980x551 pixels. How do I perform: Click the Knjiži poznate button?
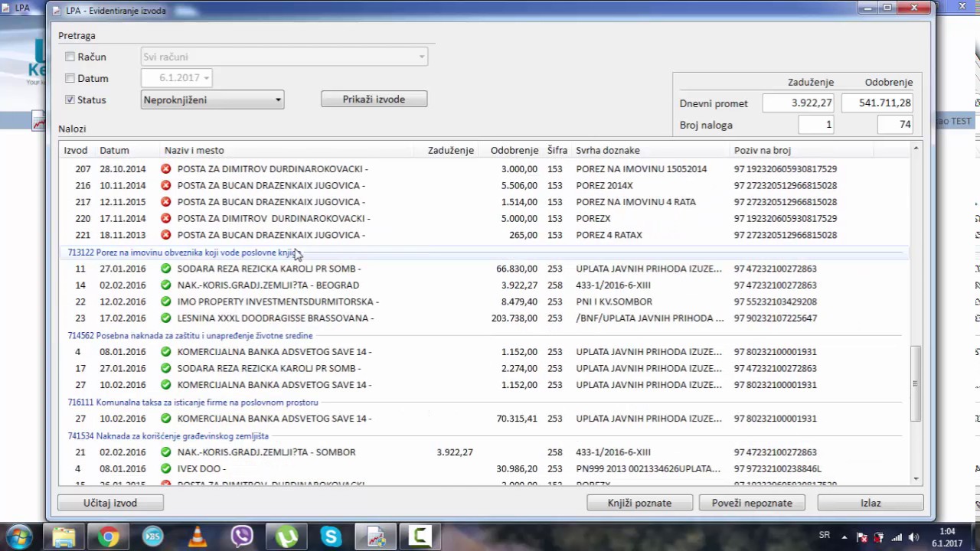(639, 503)
